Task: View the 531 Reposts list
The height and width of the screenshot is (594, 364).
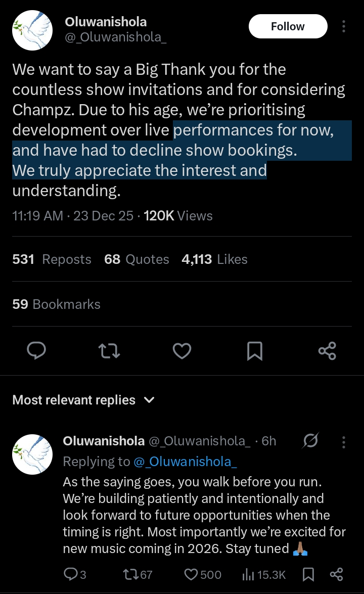Action: point(52,259)
